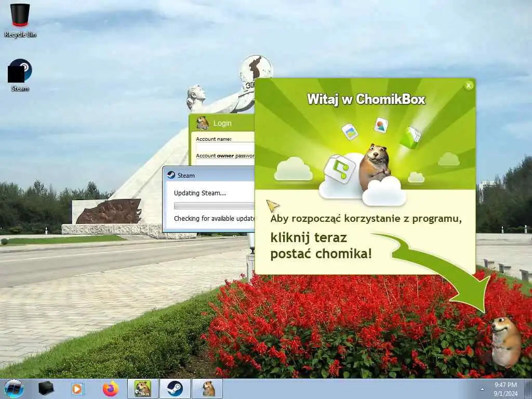Click the hamster character on the desktop
Viewport: 532px width, 399px height.
(506, 342)
